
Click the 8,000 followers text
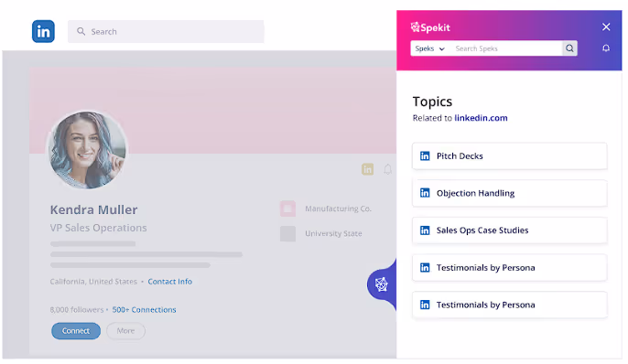pyautogui.click(x=77, y=310)
